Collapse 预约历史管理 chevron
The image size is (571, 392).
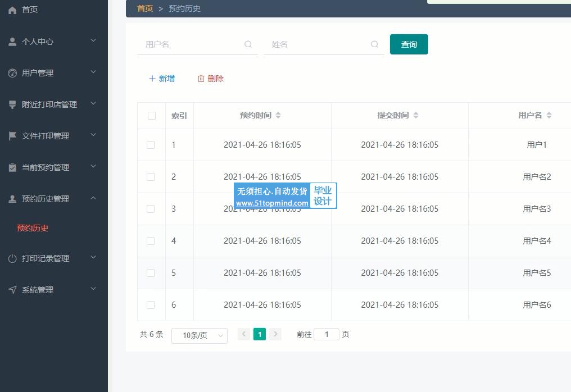pyautogui.click(x=93, y=198)
